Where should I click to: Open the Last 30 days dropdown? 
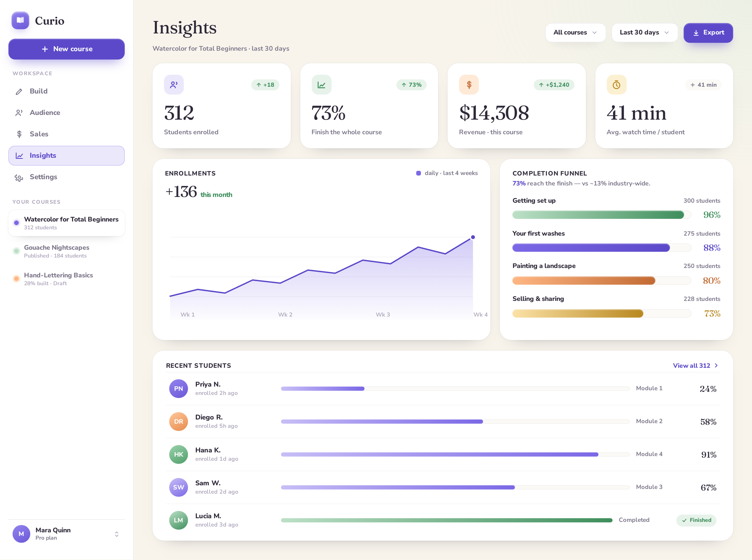point(644,33)
